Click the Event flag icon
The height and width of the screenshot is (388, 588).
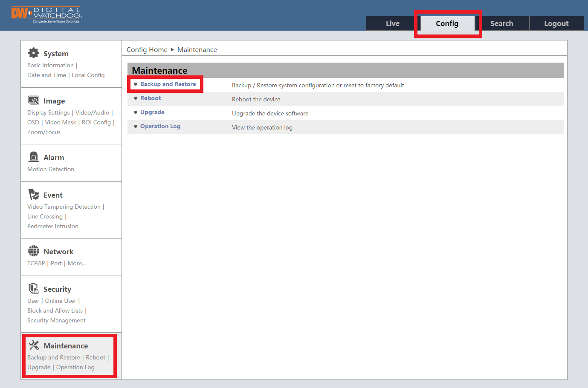tap(34, 195)
